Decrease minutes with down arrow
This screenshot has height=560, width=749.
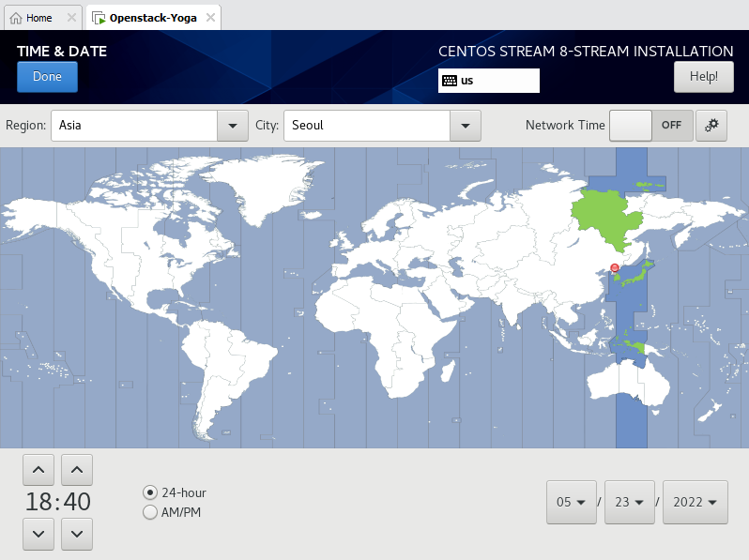(x=77, y=534)
